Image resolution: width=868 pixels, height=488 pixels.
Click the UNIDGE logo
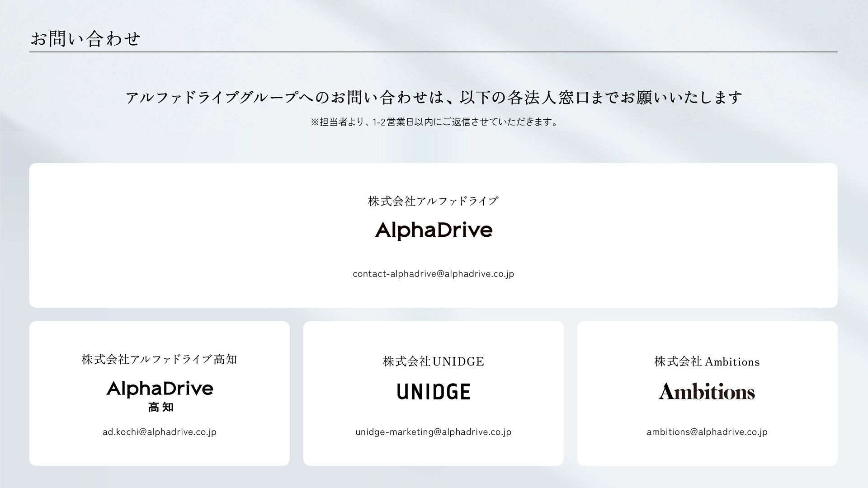[x=434, y=391]
